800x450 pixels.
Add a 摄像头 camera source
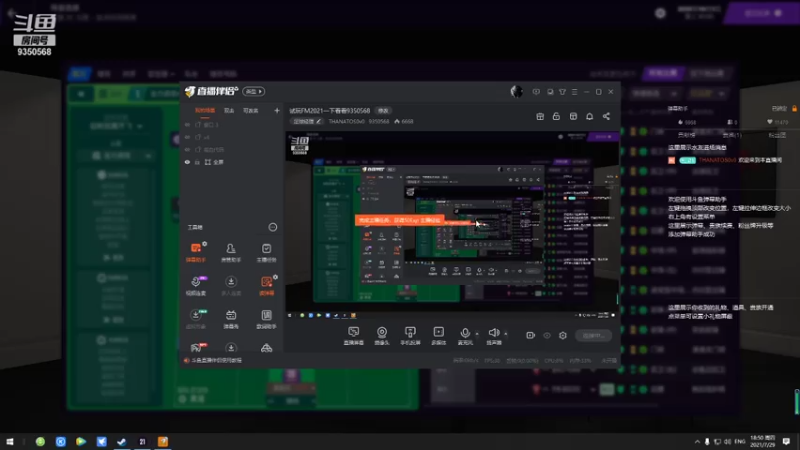coord(382,336)
